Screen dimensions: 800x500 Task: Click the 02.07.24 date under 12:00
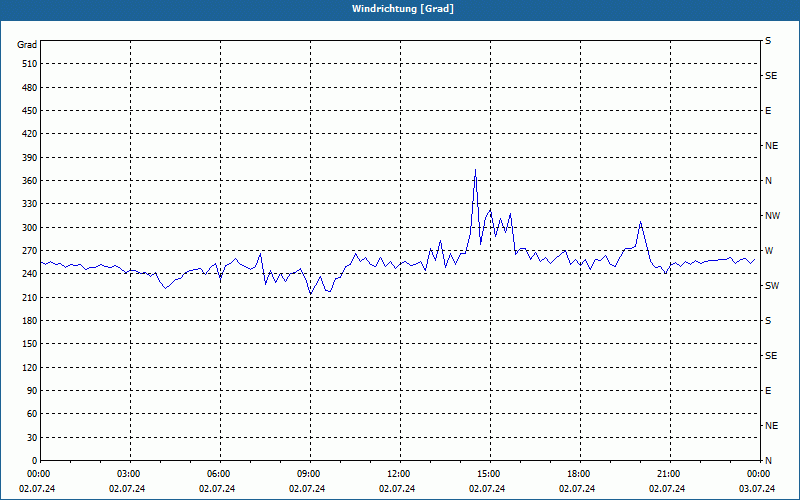pyautogui.click(x=397, y=489)
